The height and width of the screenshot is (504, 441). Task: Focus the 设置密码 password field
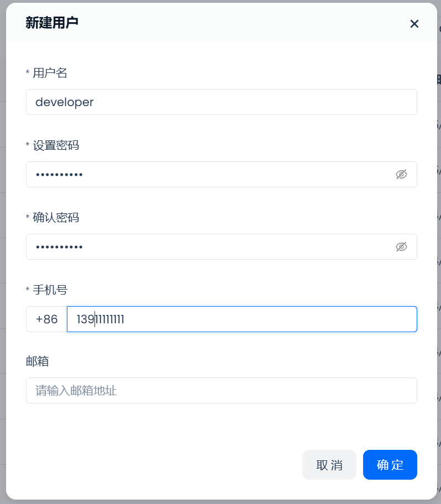[210, 175]
